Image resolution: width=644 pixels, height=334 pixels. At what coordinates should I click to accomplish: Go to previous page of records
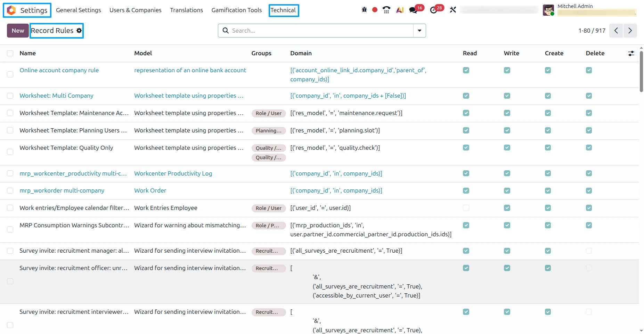[616, 31]
